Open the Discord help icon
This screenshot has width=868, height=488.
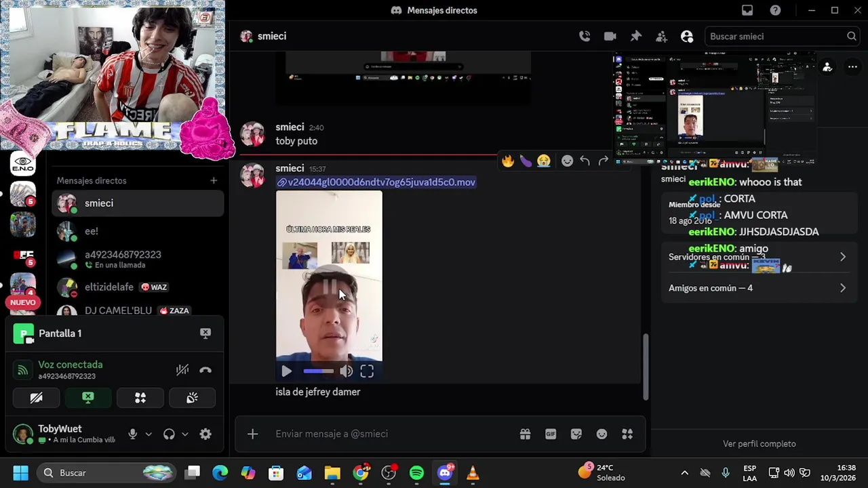click(x=776, y=10)
